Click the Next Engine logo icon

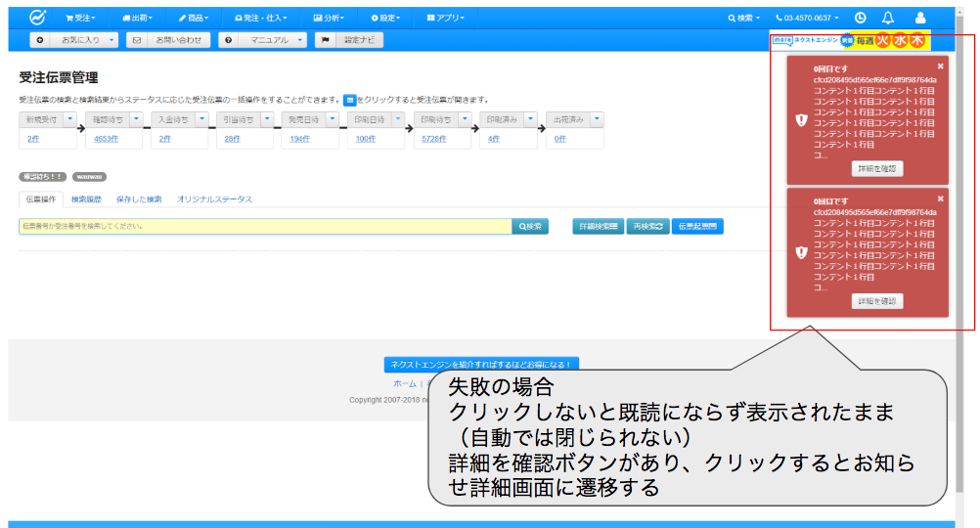tap(37, 18)
